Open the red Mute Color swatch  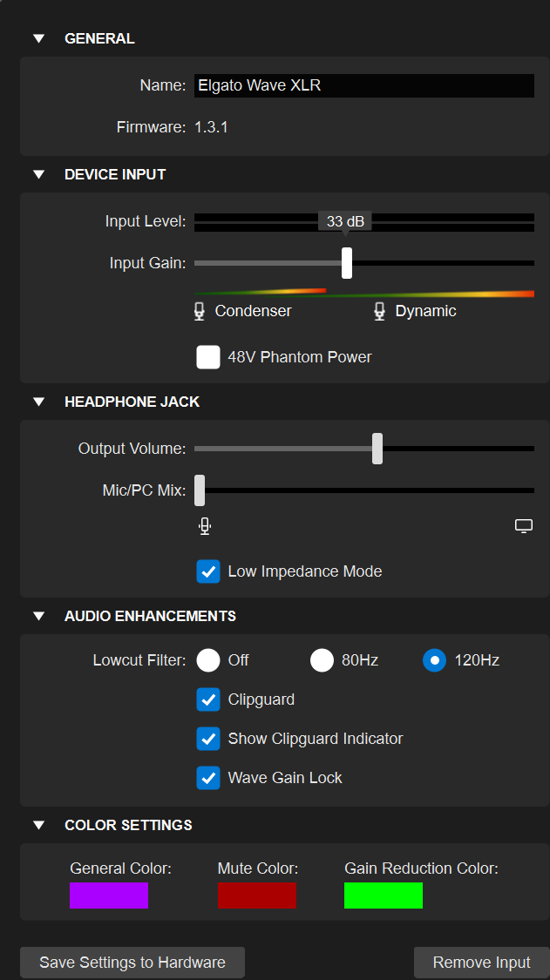click(x=256, y=895)
